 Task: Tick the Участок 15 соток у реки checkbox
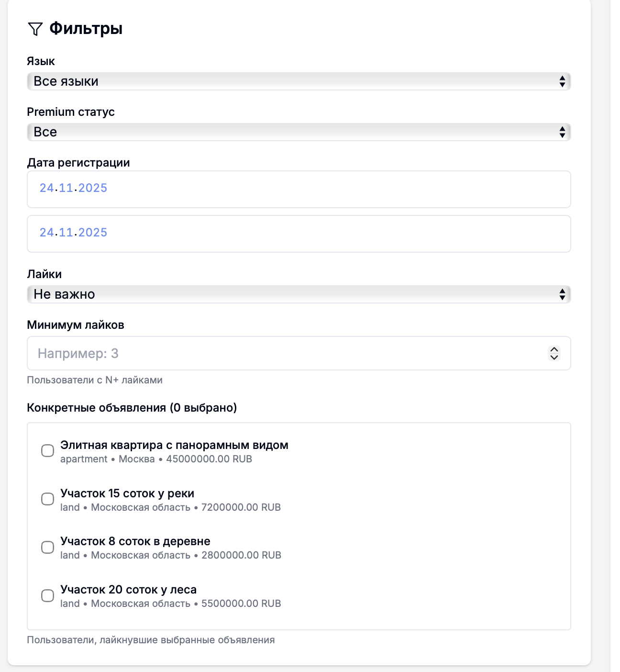[47, 499]
